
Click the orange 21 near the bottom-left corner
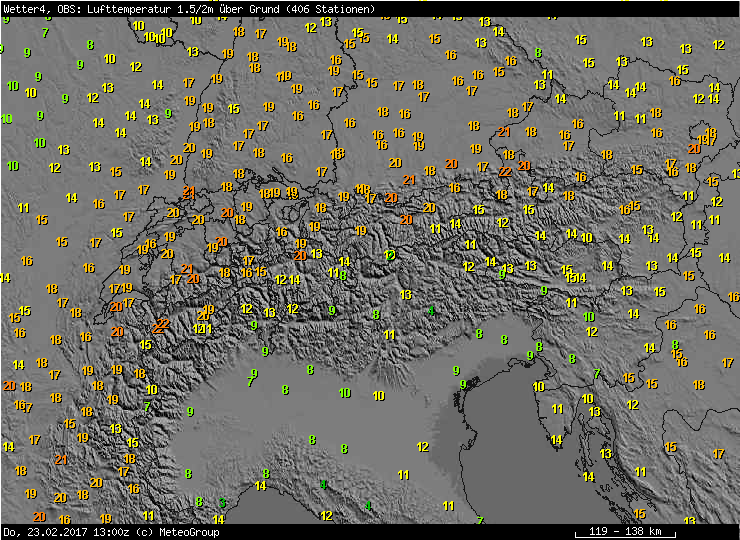pos(62,460)
